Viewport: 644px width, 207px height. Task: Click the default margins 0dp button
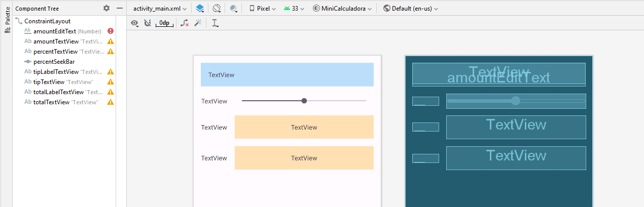[164, 23]
